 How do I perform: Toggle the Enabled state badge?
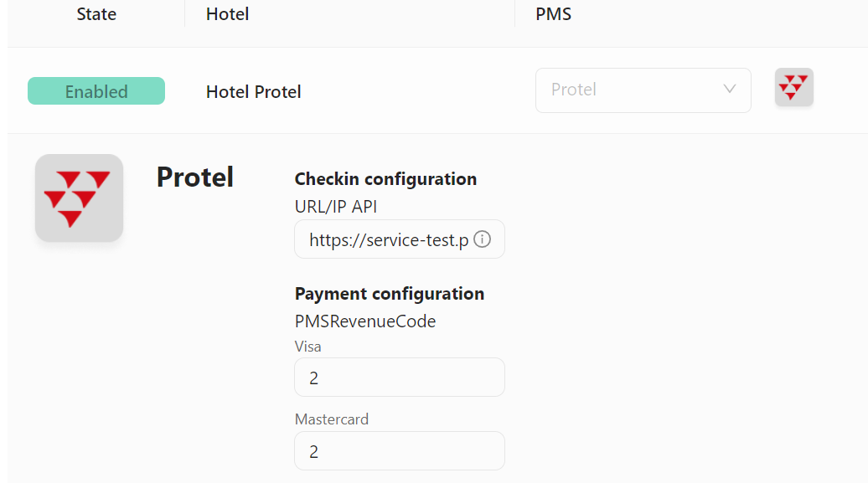[96, 90]
